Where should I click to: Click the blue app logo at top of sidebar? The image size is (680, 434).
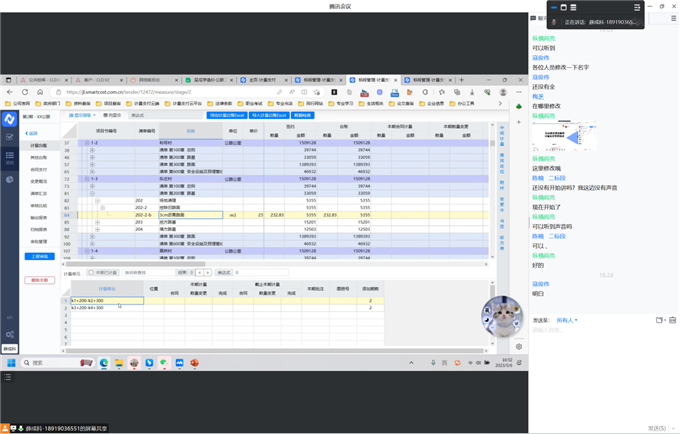coord(10,119)
